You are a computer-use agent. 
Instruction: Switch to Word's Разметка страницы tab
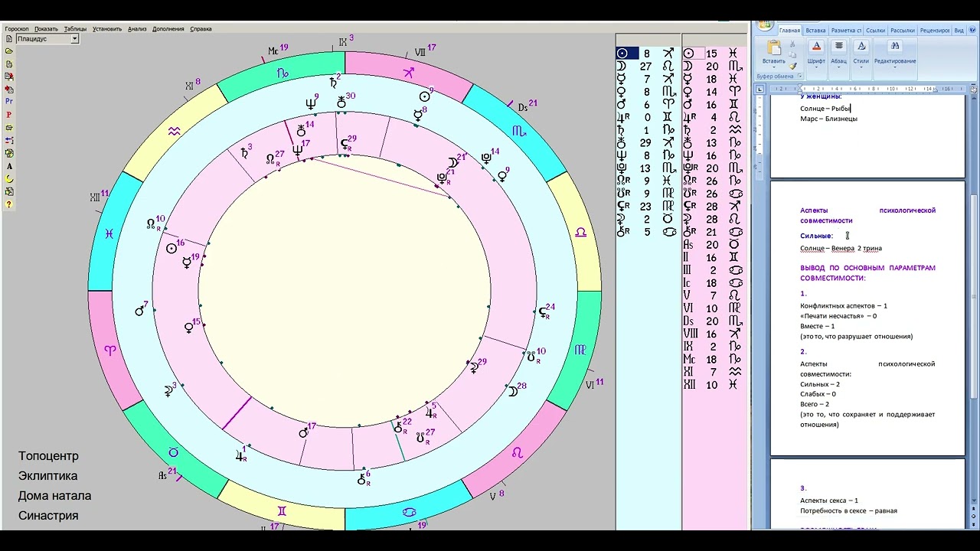click(846, 31)
